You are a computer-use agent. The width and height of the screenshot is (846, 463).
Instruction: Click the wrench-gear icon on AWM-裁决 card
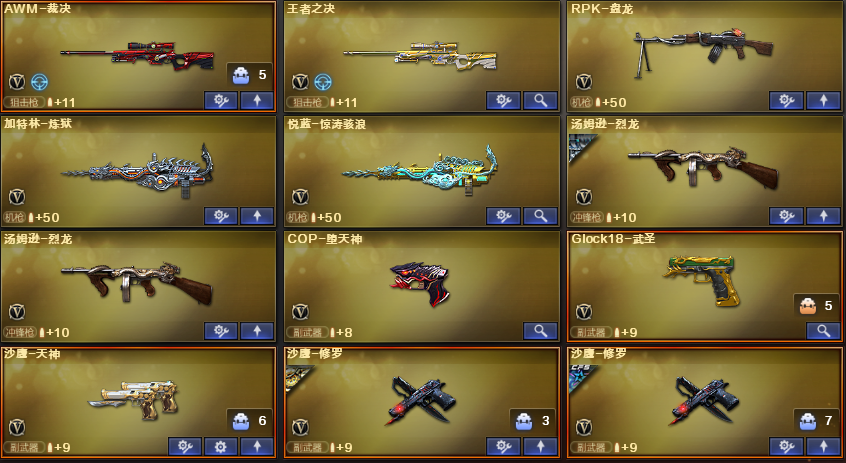221,100
